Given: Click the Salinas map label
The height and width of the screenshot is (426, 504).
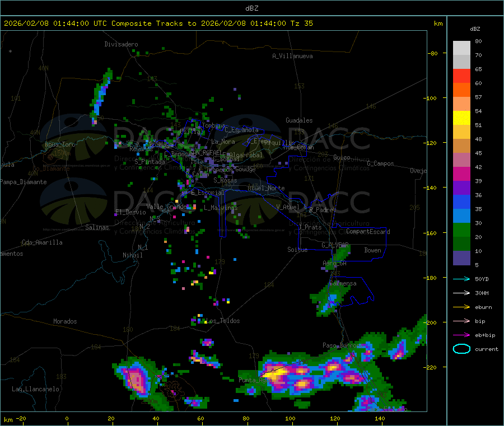Looking at the screenshot, I should point(97,227).
